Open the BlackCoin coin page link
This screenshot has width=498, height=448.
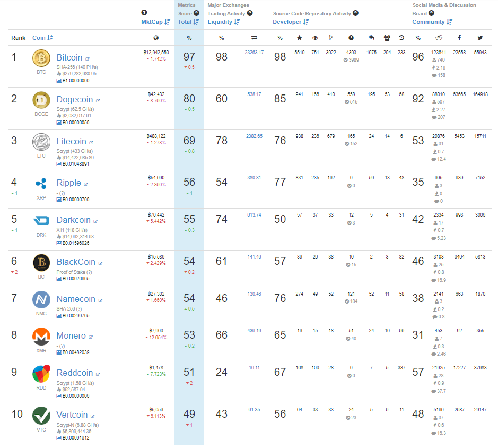[76, 262]
